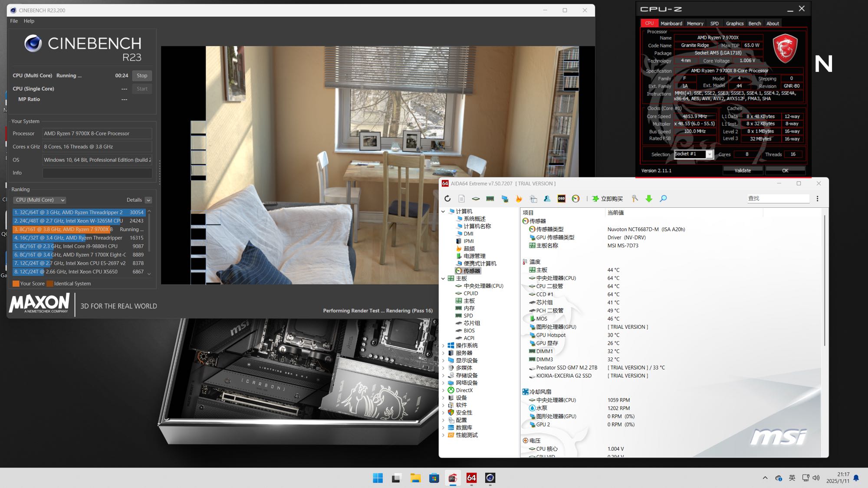Open the volume control in system tray
The image size is (868, 488).
[x=816, y=478]
